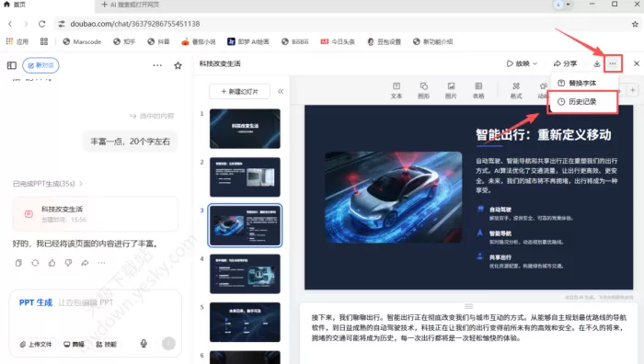The image size is (644, 364).
Task: Download the presentation
Action: pos(597,63)
